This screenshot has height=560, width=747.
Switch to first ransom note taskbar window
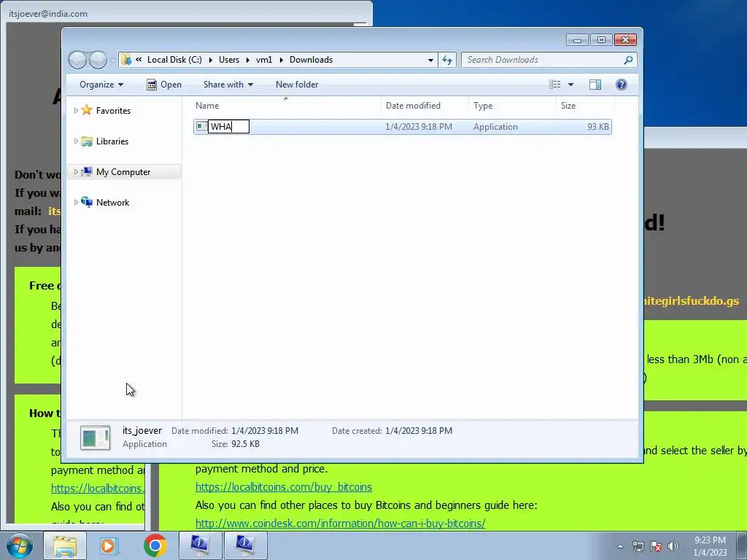200,545
